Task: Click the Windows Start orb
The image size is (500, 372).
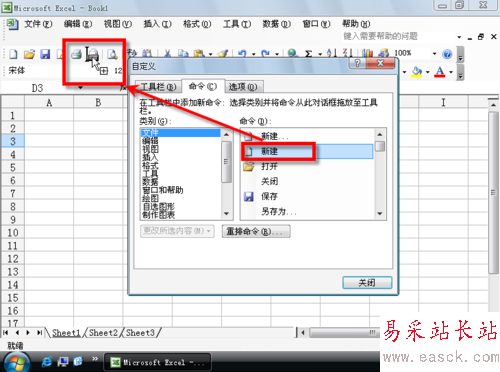Action: pyautogui.click(x=16, y=363)
